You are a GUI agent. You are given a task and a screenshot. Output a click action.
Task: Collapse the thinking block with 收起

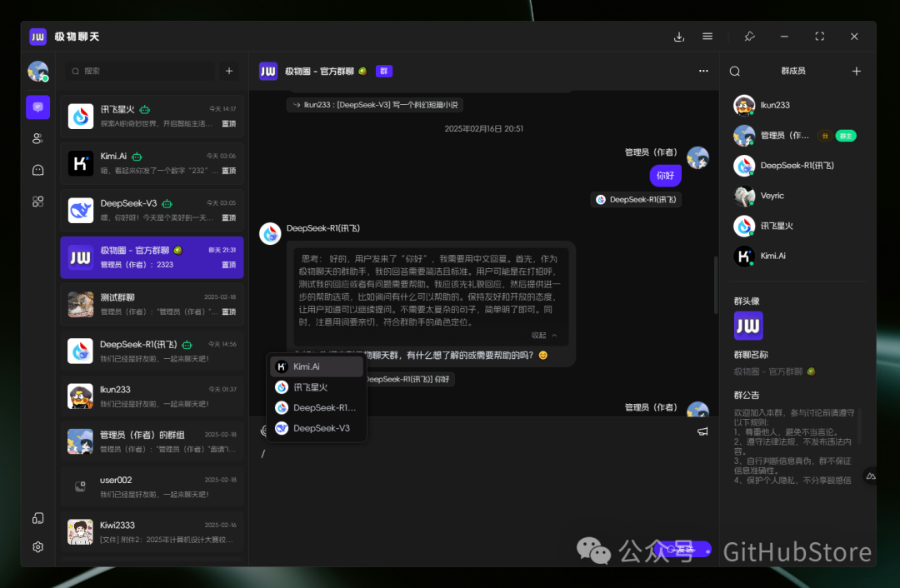click(543, 335)
